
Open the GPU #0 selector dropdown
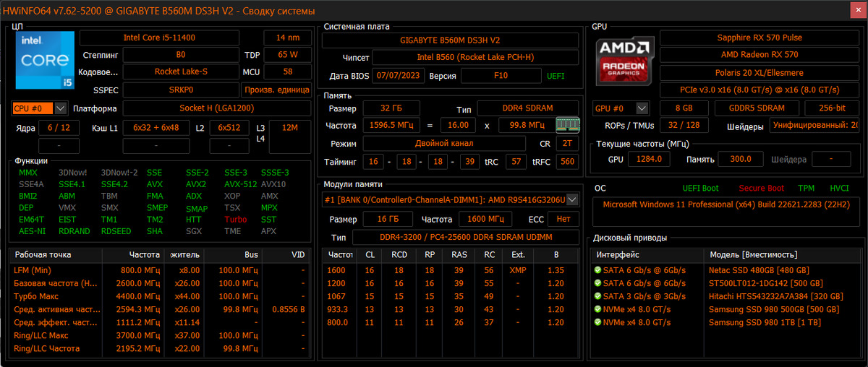(642, 108)
